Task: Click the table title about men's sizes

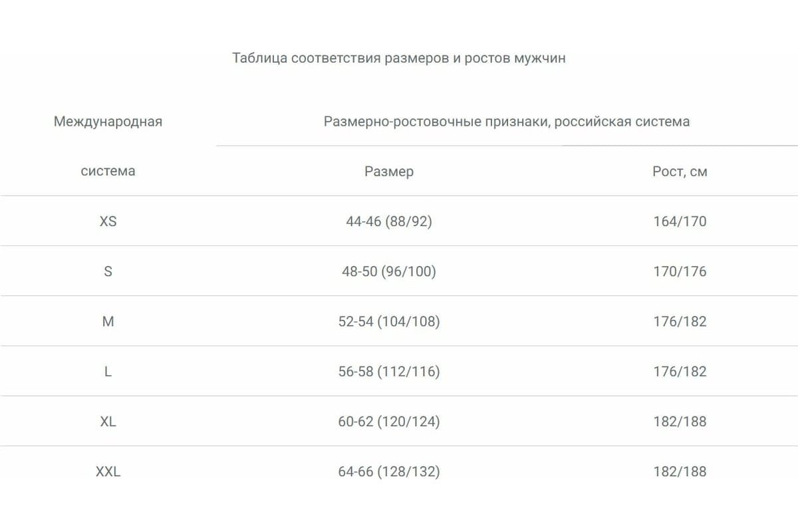Action: [x=399, y=58]
